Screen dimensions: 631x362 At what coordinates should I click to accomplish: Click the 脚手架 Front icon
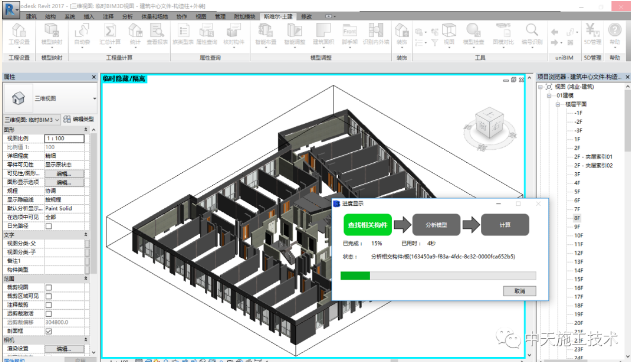click(350, 31)
